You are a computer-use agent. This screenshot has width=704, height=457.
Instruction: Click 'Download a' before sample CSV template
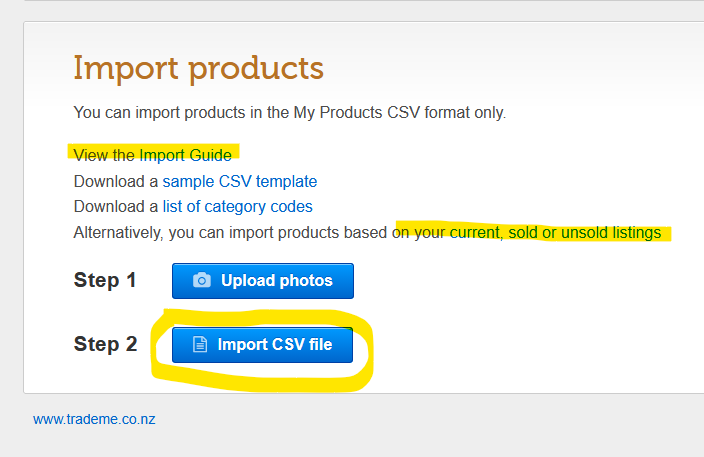[x=116, y=181]
